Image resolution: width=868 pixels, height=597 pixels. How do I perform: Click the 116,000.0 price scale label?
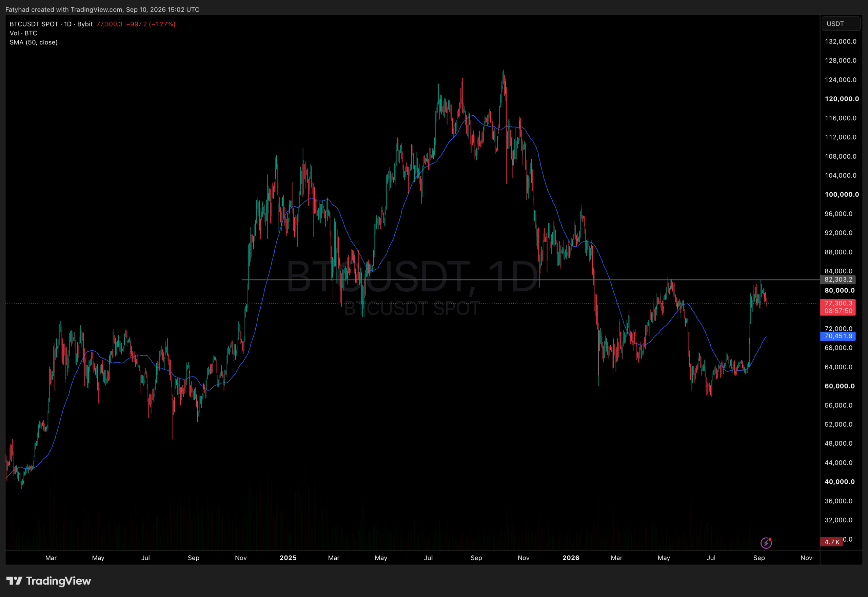(x=841, y=118)
